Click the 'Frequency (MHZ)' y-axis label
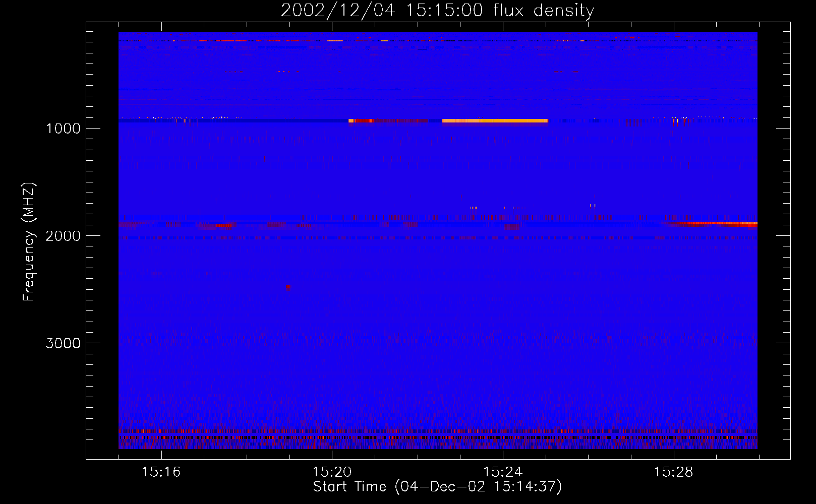816x504 pixels. point(29,242)
